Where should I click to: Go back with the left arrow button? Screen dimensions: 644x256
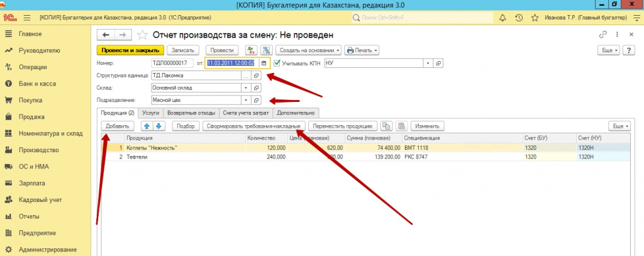click(x=106, y=35)
